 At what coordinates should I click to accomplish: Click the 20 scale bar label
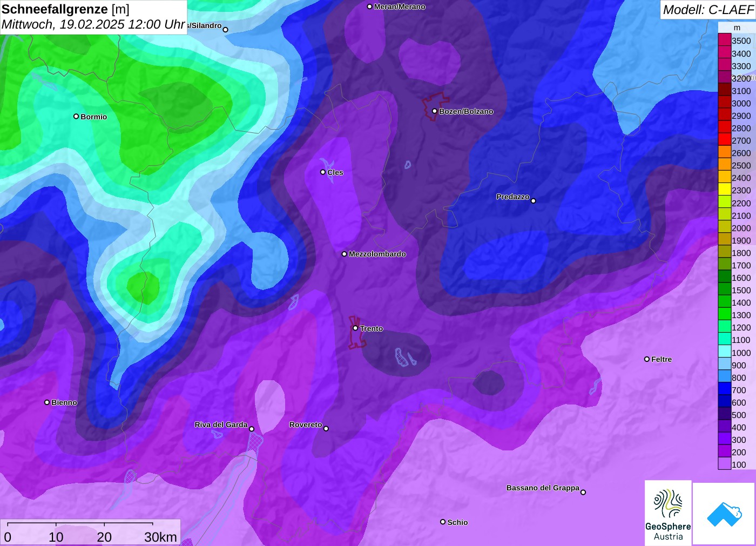click(104, 537)
